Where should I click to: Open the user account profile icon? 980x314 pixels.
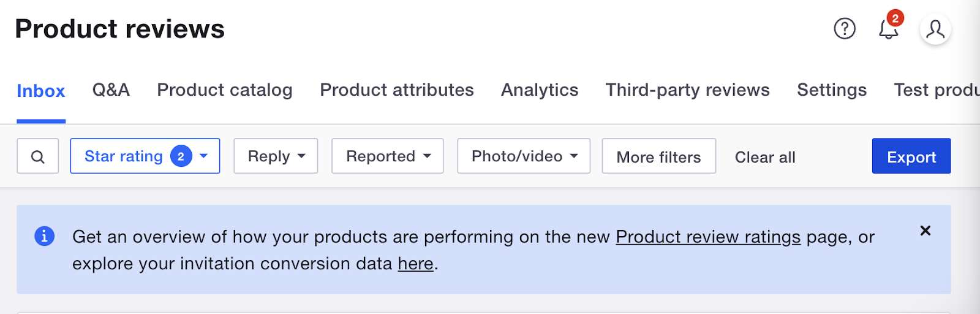[x=935, y=29]
